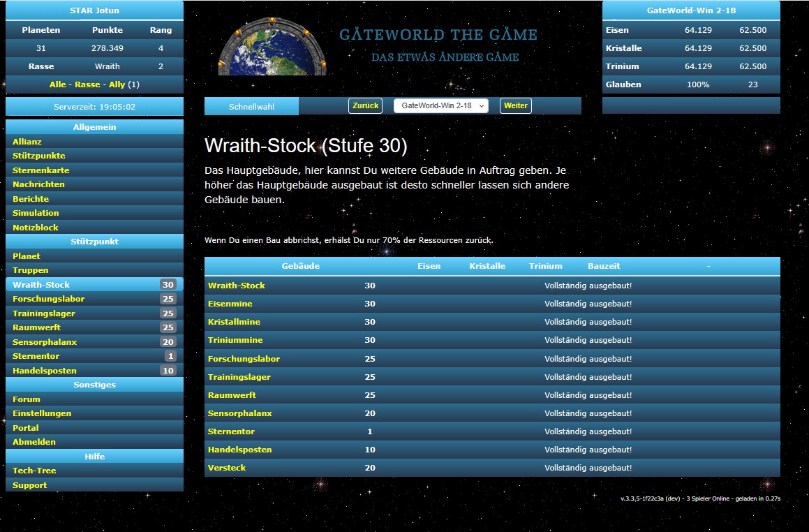Show the Rasse ranking filter link
The width and height of the screenshot is (809, 532).
click(x=87, y=84)
